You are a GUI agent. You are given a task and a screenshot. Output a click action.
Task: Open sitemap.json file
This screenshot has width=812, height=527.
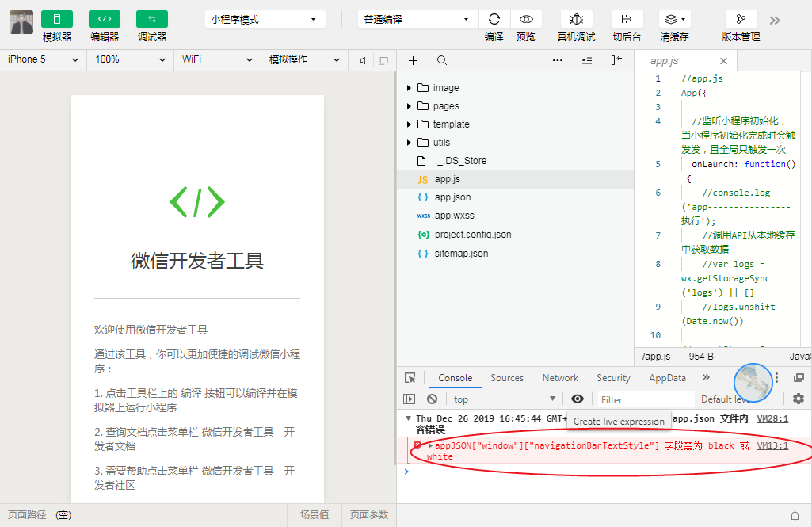tap(515, 253)
